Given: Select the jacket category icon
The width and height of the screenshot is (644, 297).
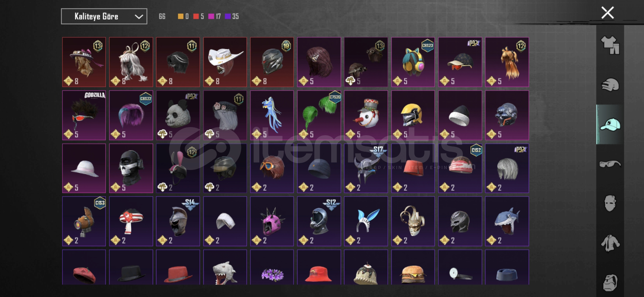Looking at the screenshot, I should click(x=610, y=243).
